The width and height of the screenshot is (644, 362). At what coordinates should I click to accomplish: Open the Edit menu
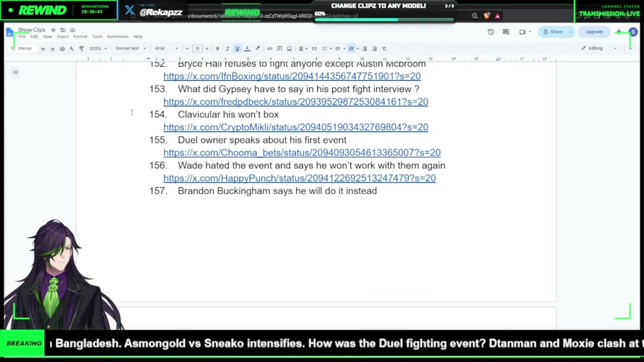coord(34,37)
